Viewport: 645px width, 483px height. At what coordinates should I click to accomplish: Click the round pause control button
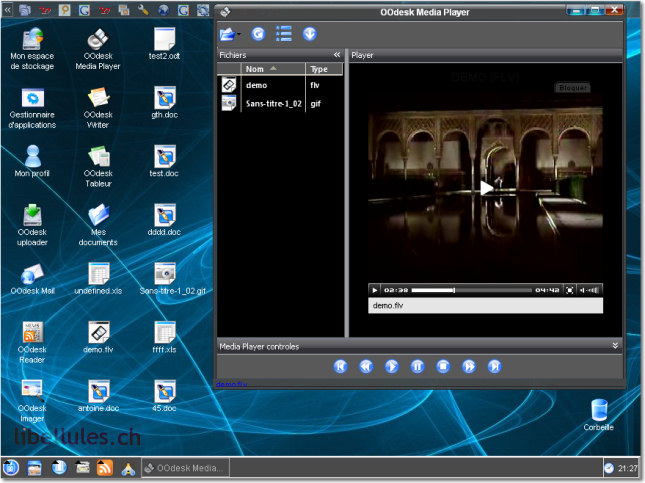click(x=417, y=366)
